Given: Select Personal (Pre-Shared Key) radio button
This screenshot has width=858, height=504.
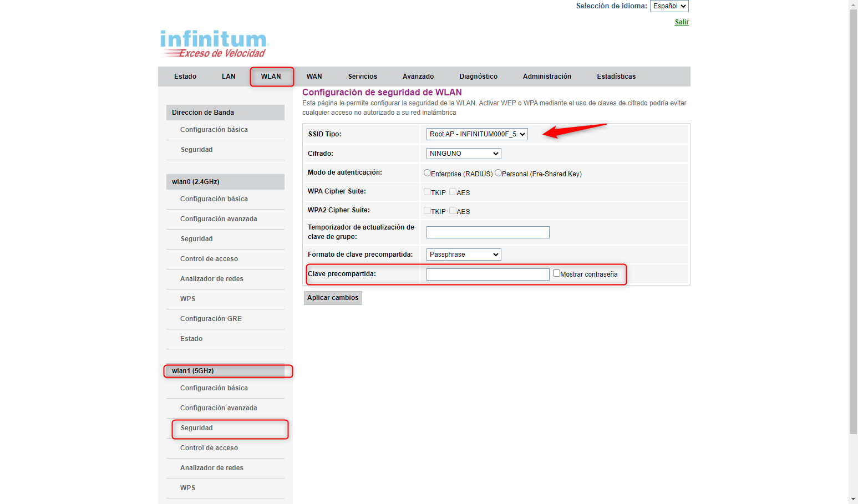Looking at the screenshot, I should [498, 173].
